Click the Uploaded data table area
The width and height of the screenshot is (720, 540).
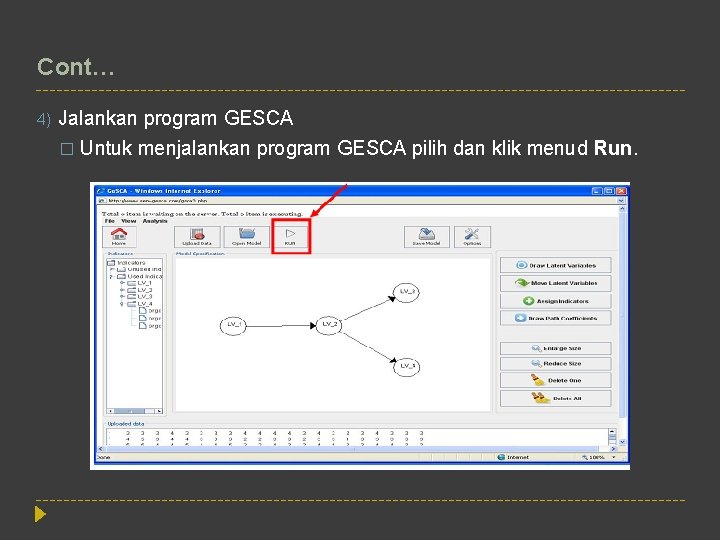click(357, 437)
